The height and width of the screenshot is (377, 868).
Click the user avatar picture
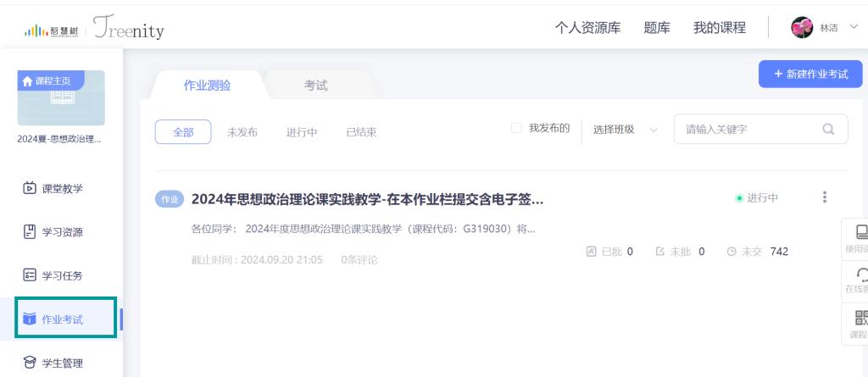click(801, 28)
